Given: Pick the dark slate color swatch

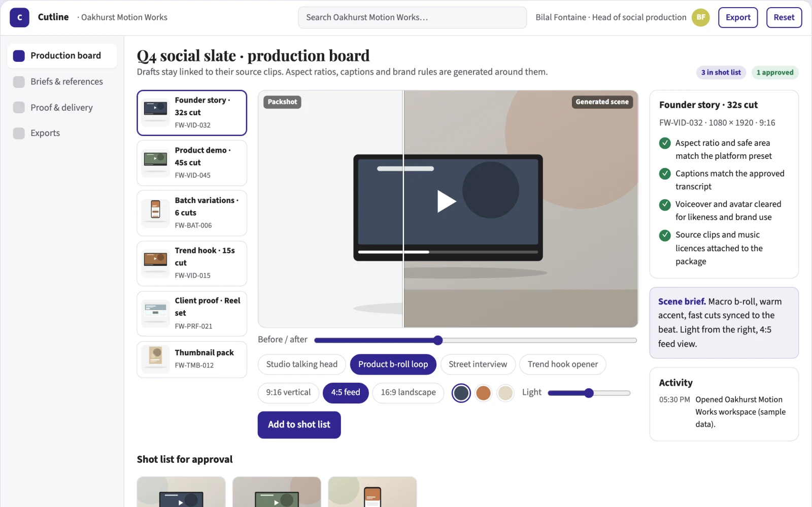Looking at the screenshot, I should pos(461,393).
